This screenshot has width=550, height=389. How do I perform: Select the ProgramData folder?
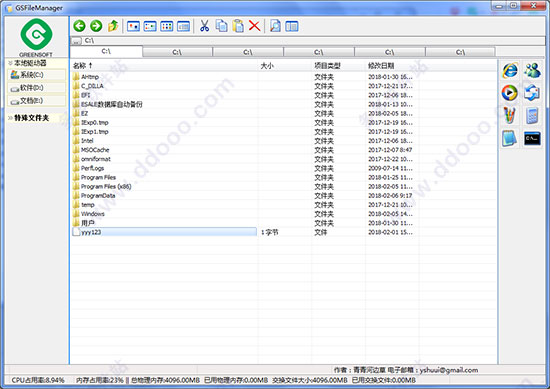pos(98,195)
